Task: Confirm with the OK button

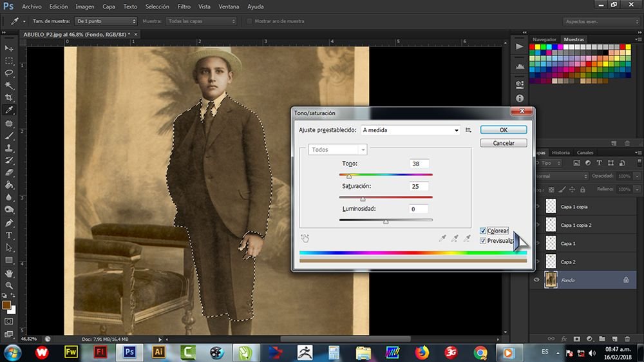Action: click(504, 130)
